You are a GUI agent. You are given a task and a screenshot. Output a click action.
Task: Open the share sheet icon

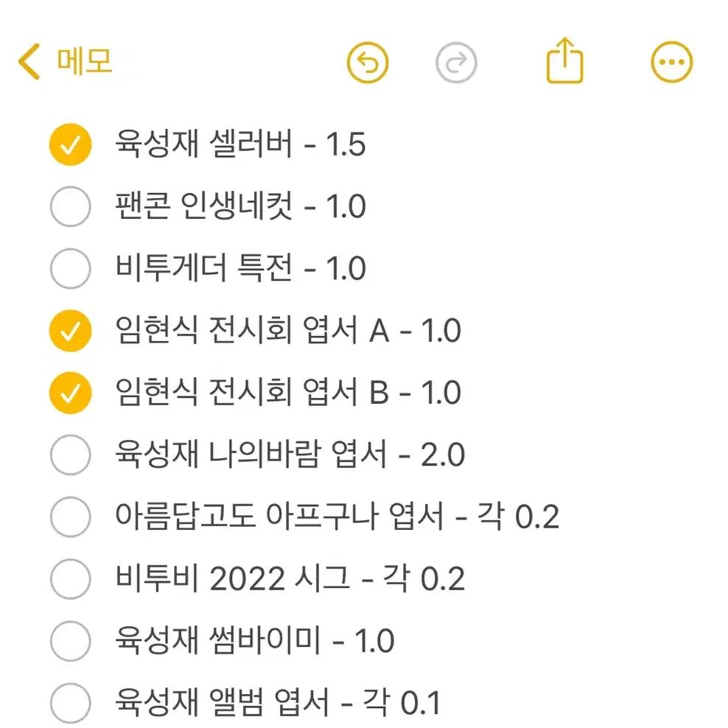point(564,60)
